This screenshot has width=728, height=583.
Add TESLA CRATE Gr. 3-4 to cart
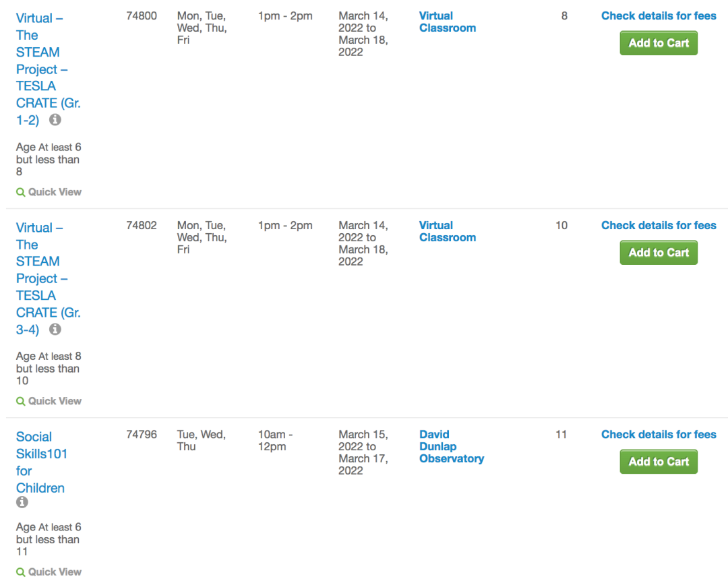click(659, 253)
